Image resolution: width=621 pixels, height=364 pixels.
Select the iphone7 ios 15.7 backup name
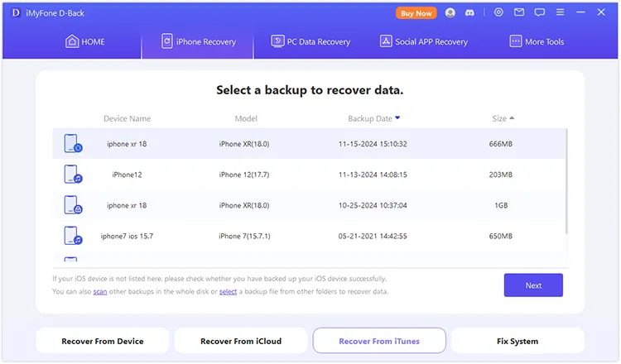point(127,237)
